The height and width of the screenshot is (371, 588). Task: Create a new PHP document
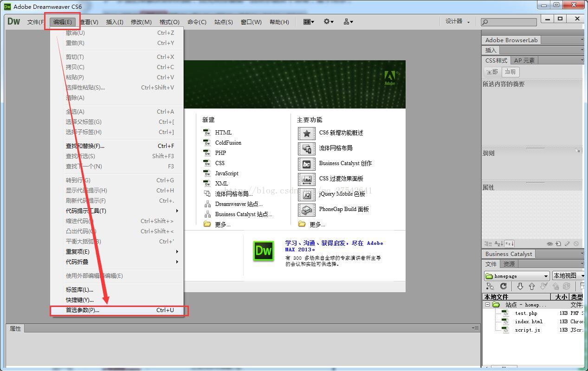coord(220,153)
